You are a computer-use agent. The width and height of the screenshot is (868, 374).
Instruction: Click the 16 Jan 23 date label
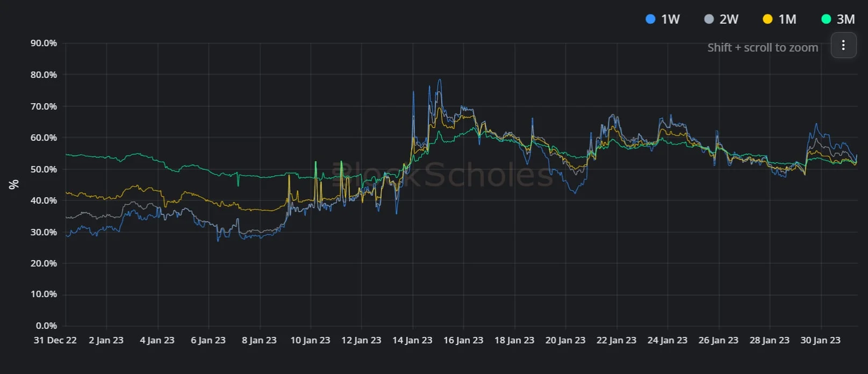463,340
